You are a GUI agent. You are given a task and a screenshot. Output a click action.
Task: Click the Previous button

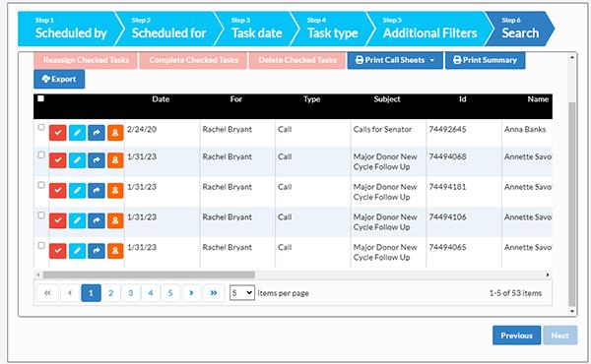[516, 335]
